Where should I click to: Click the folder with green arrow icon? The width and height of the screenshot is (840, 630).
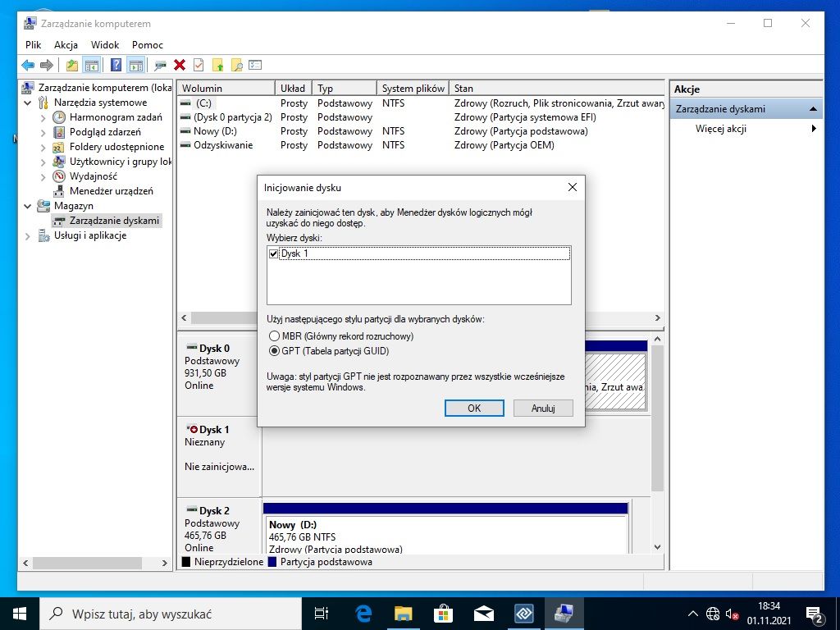pos(217,66)
